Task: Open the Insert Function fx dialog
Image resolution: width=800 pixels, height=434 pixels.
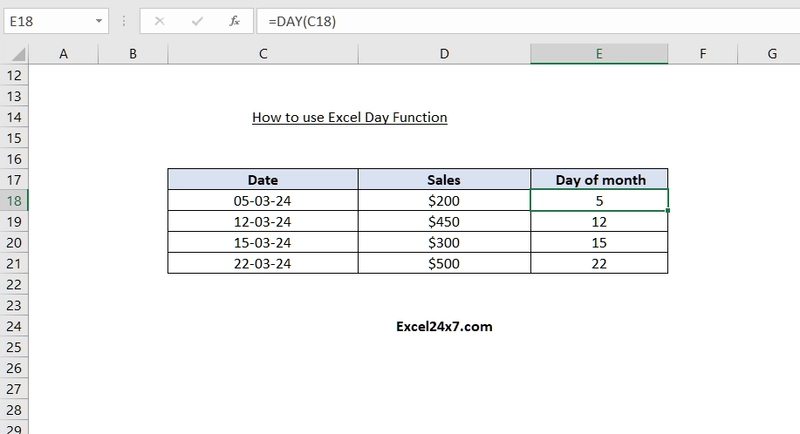Action: coord(234,21)
